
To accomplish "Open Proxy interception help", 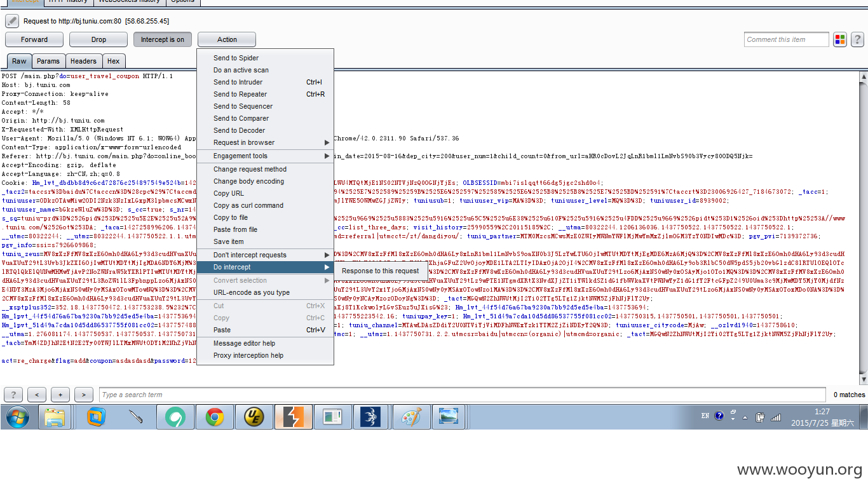I will click(265, 355).
